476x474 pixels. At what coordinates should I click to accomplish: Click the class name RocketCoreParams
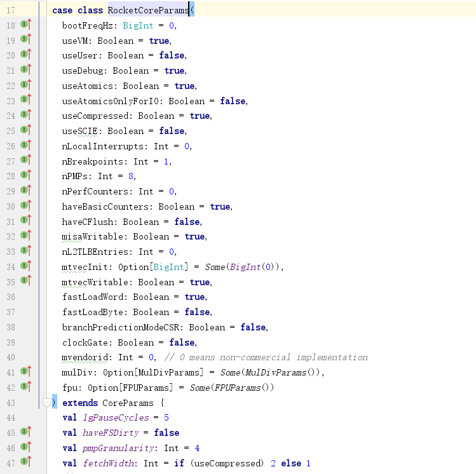(x=148, y=10)
